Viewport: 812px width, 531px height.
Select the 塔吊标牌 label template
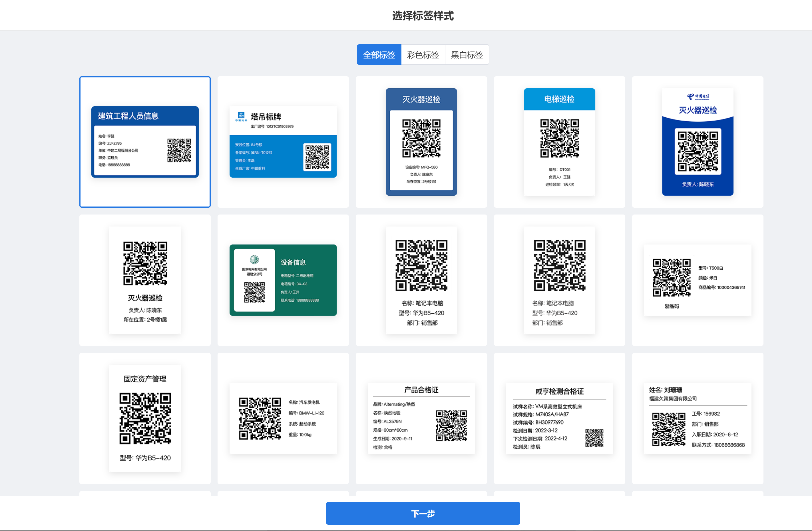click(283, 142)
